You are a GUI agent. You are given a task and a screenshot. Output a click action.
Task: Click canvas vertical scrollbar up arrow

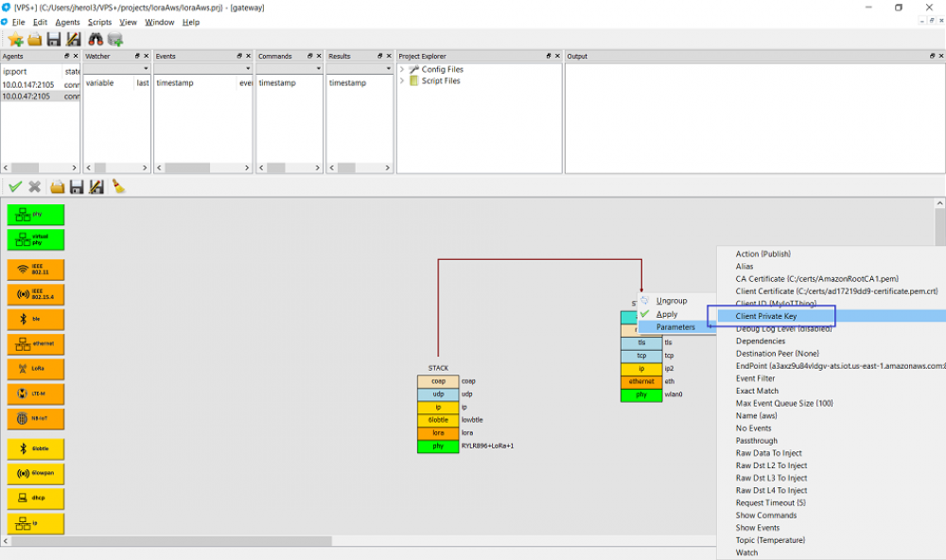[940, 203]
